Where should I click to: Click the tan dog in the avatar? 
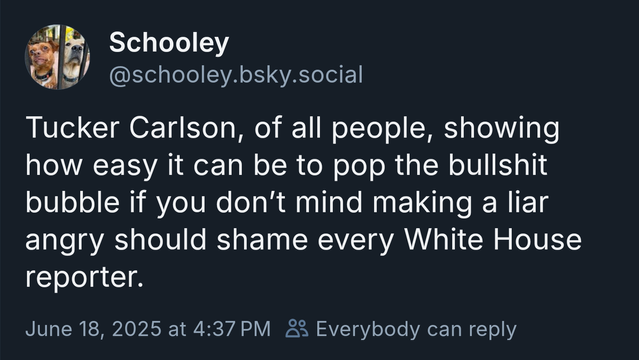click(75, 57)
